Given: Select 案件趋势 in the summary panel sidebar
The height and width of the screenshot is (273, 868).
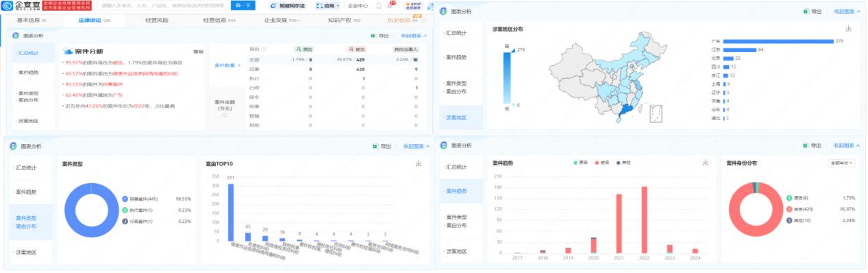Looking at the screenshot, I should tap(28, 72).
